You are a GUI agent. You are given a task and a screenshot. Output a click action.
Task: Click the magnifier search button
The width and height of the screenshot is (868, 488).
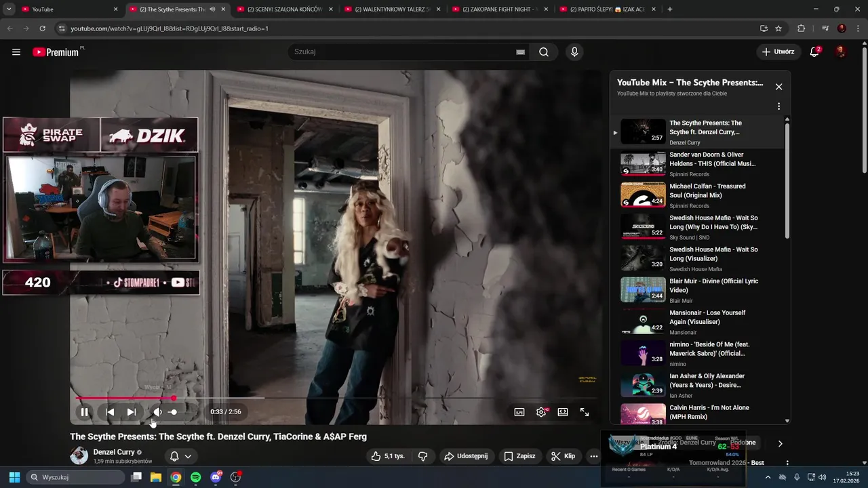(544, 52)
